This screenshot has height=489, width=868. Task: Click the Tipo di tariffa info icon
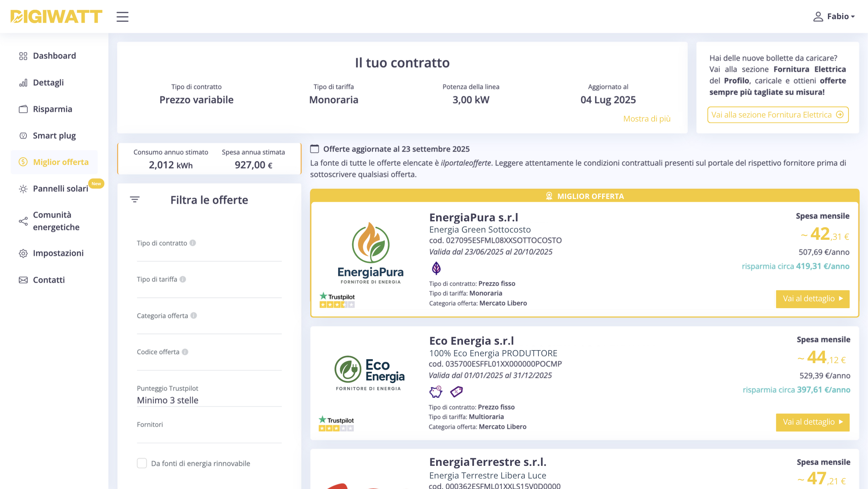pos(183,279)
